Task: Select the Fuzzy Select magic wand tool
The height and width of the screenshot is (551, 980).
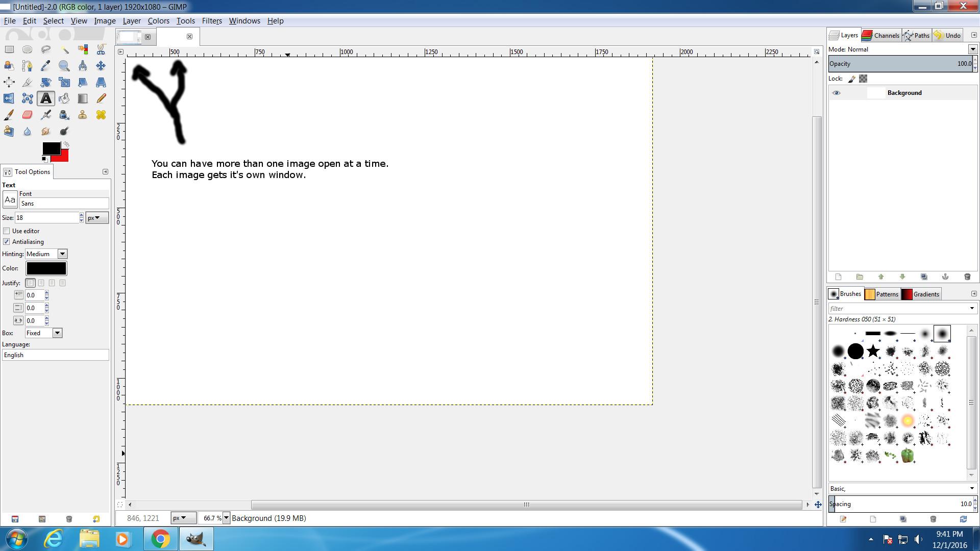Action: coord(64,49)
